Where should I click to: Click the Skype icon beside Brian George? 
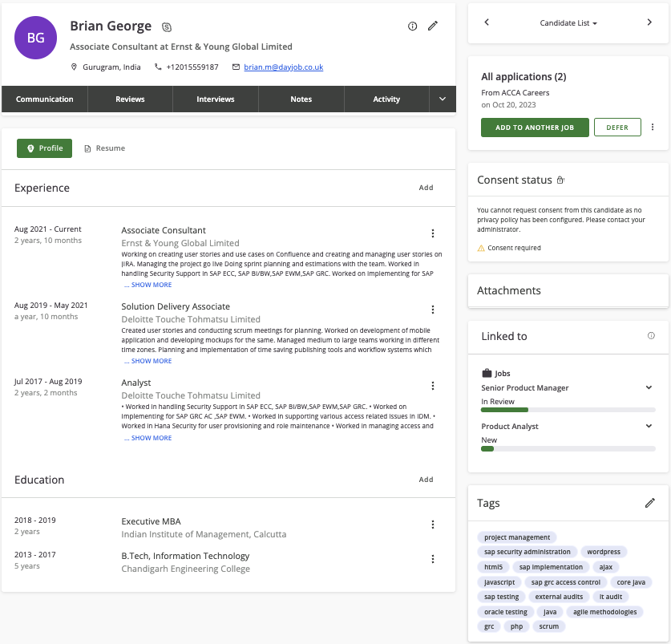pos(167,26)
